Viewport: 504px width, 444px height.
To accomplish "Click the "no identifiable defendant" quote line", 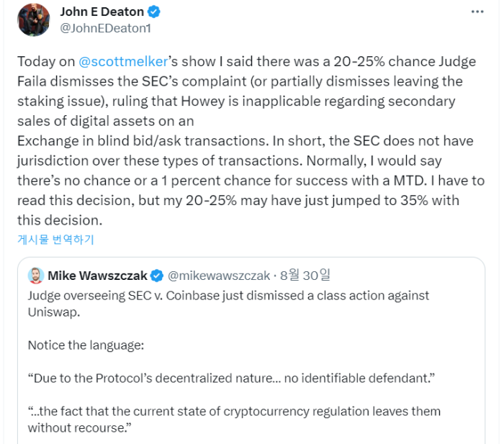I will coord(231,378).
